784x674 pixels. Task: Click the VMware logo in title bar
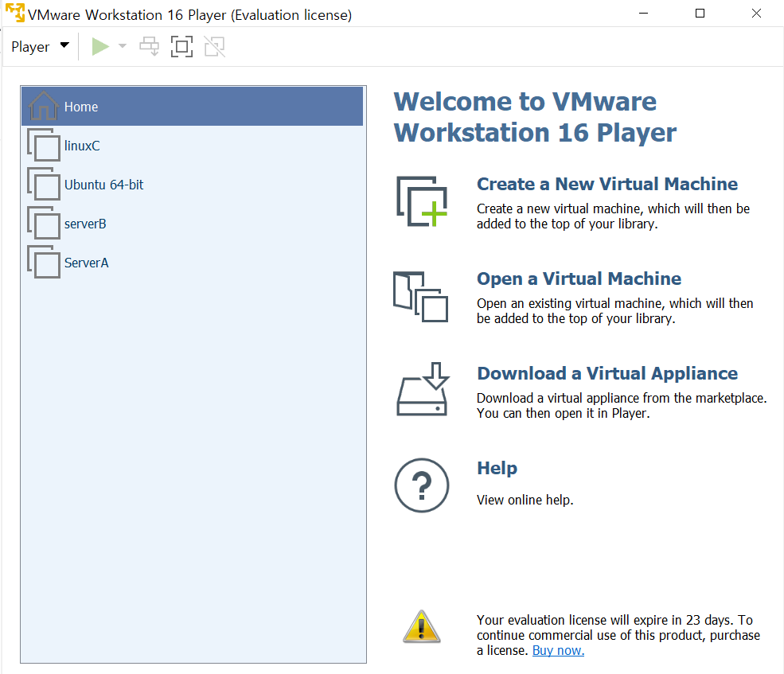coord(14,13)
